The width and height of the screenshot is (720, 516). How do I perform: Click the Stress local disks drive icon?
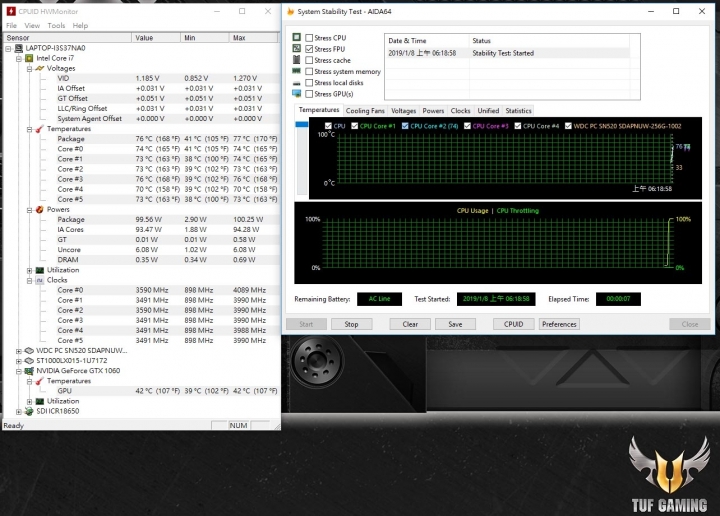pos(297,83)
